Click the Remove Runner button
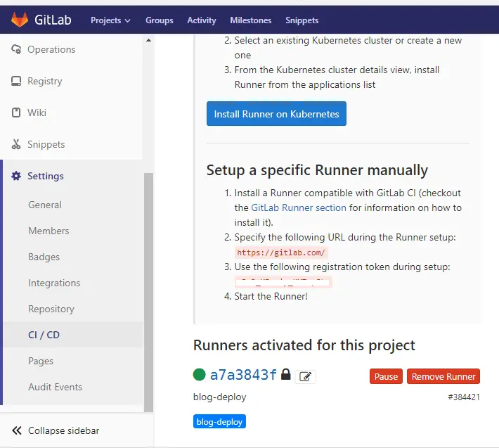 click(x=443, y=376)
